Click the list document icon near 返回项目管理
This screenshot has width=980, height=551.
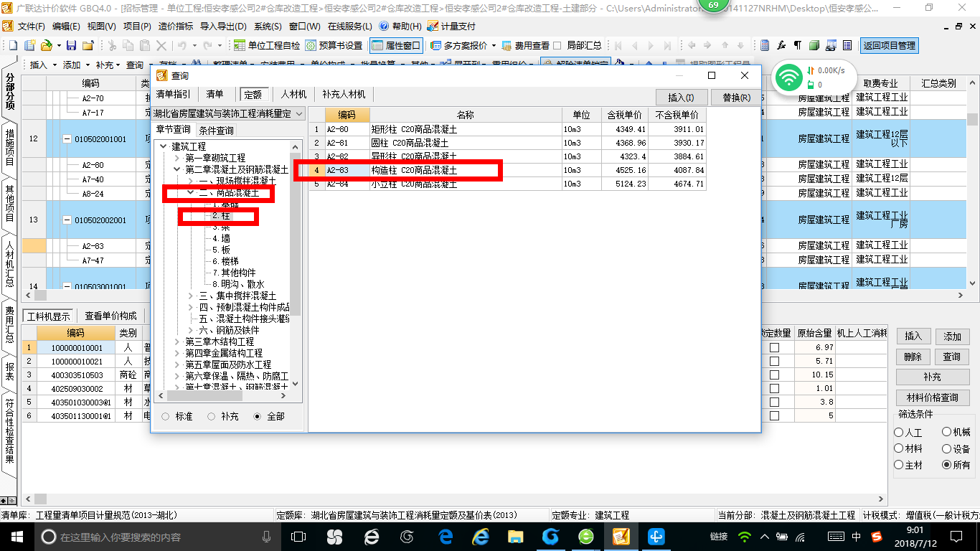(x=847, y=45)
